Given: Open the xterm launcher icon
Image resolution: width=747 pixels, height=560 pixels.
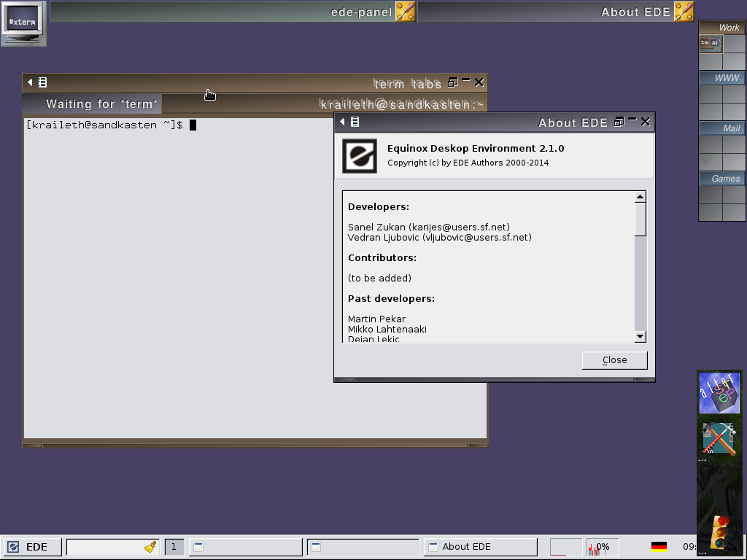Looking at the screenshot, I should click(x=23, y=23).
